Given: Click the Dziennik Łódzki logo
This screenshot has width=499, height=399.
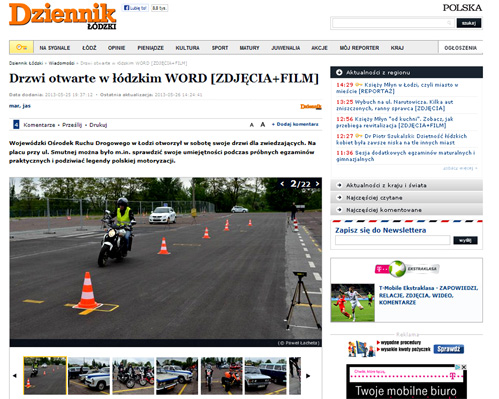Looking at the screenshot, I should tap(63, 16).
